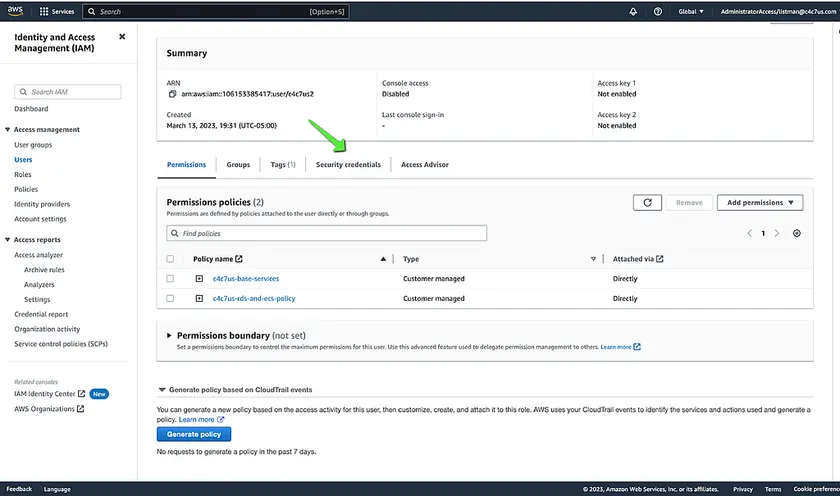Open Service control policies (SCPs)
Viewport: 840px width, 496px height.
(x=61, y=344)
